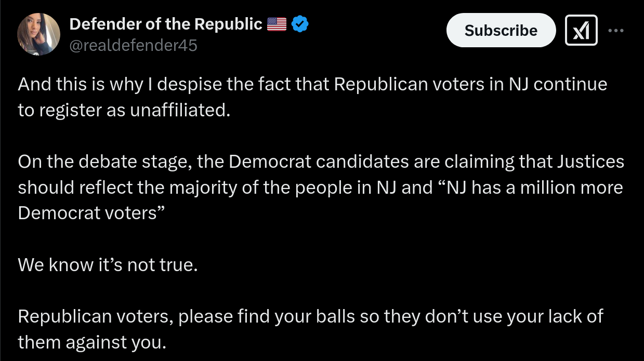Viewport: 644px width, 361px height.
Task: Subscribe to Defender of the Republic
Action: (x=501, y=30)
